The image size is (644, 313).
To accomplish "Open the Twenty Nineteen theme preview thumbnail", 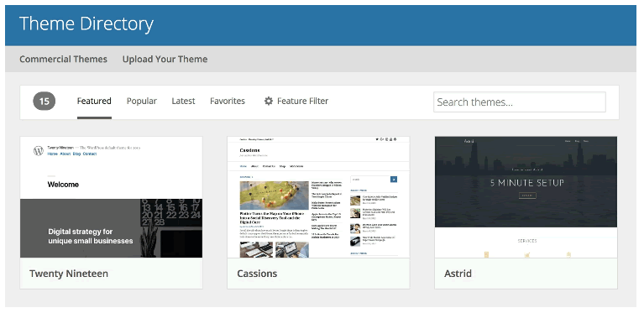I will pyautogui.click(x=112, y=197).
